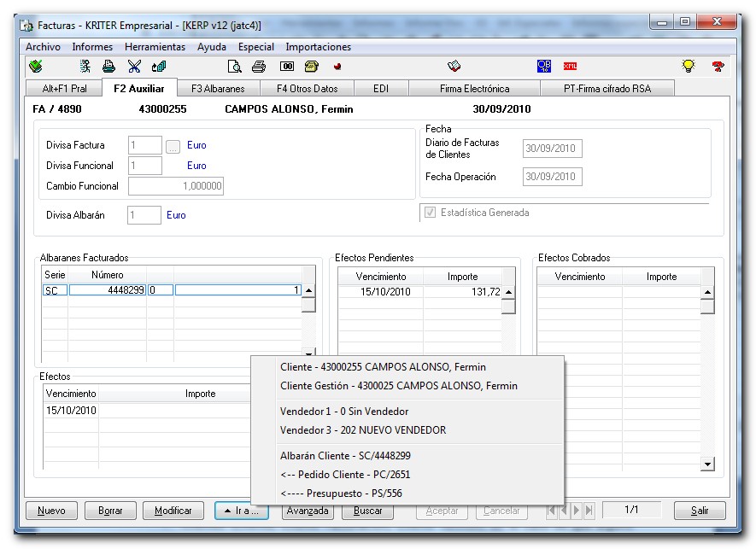
Task: Click the fax printer toolbar icon
Action: coord(109,66)
